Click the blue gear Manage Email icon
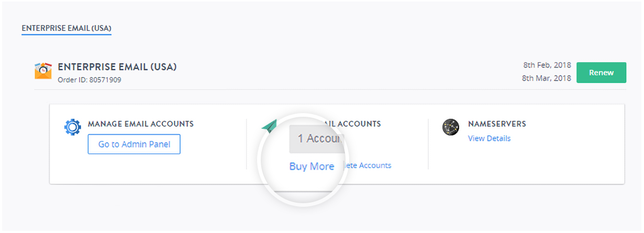Screen dimensions: 644x233 point(73,127)
